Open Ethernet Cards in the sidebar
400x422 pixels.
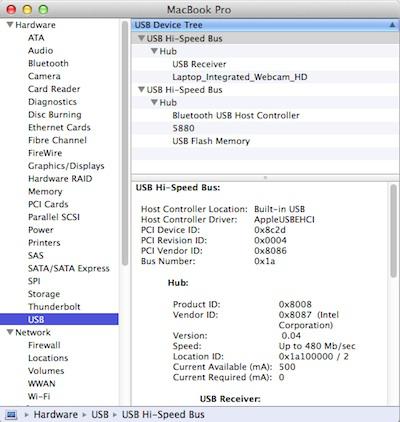pos(59,127)
